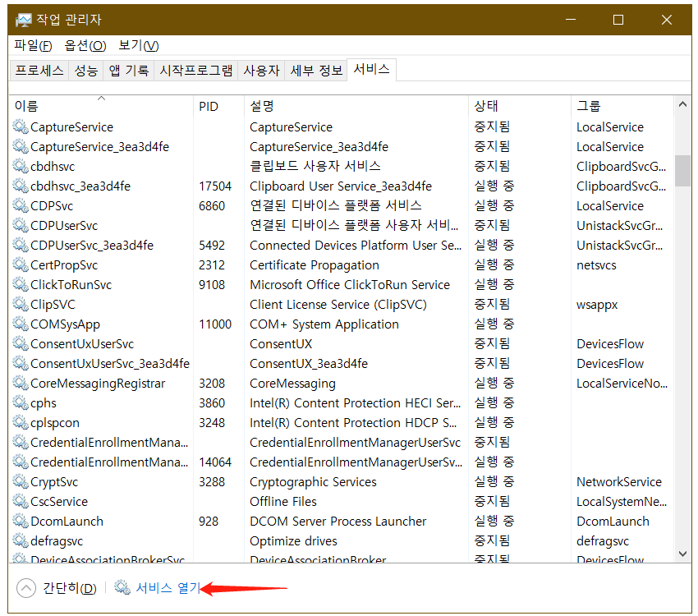
Task: Click the CryptSvc service icon
Action: click(20, 481)
